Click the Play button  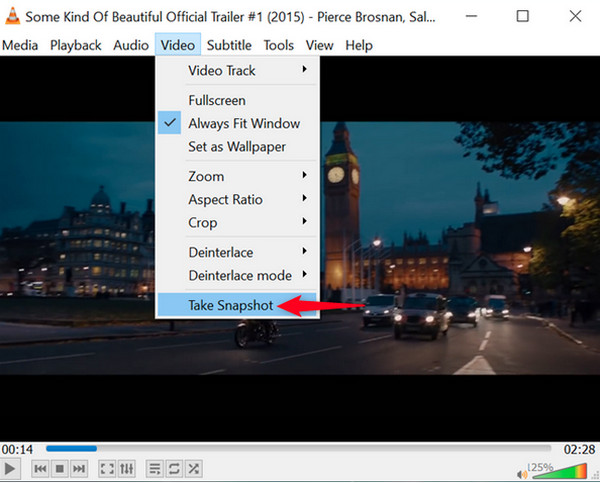9,468
